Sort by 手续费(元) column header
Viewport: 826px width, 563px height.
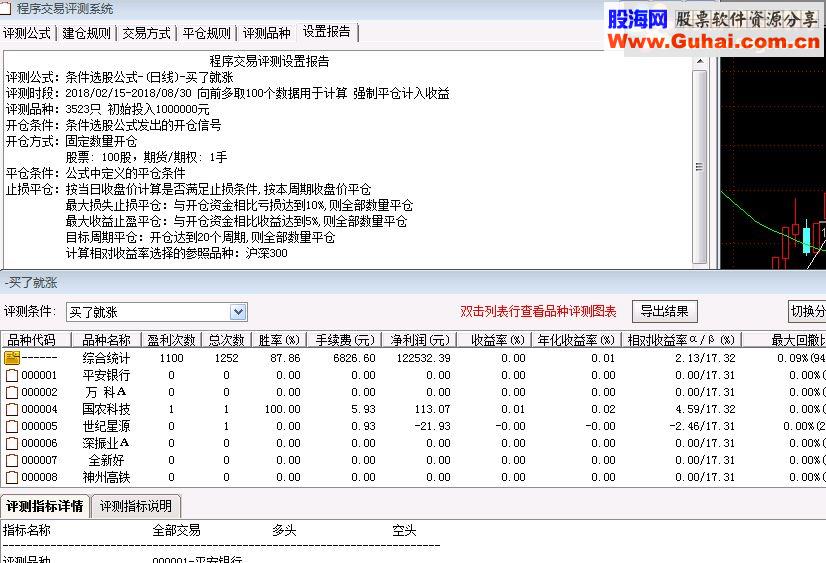coord(345,340)
